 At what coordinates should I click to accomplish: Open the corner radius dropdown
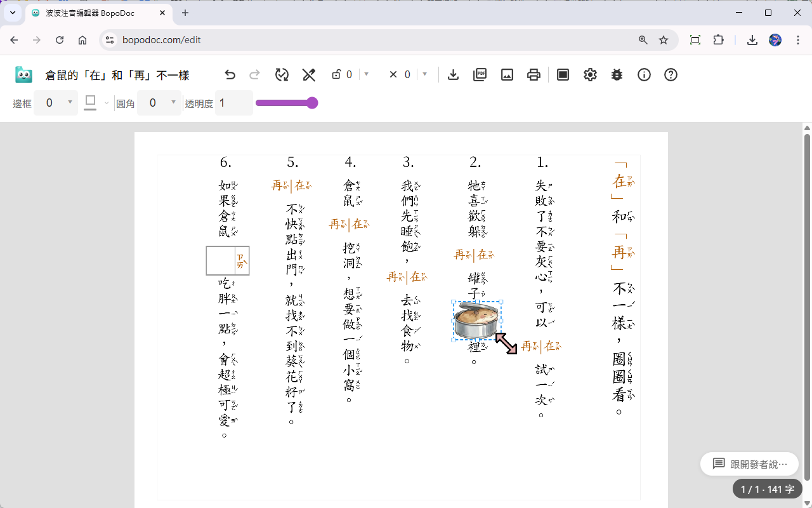[x=173, y=102]
